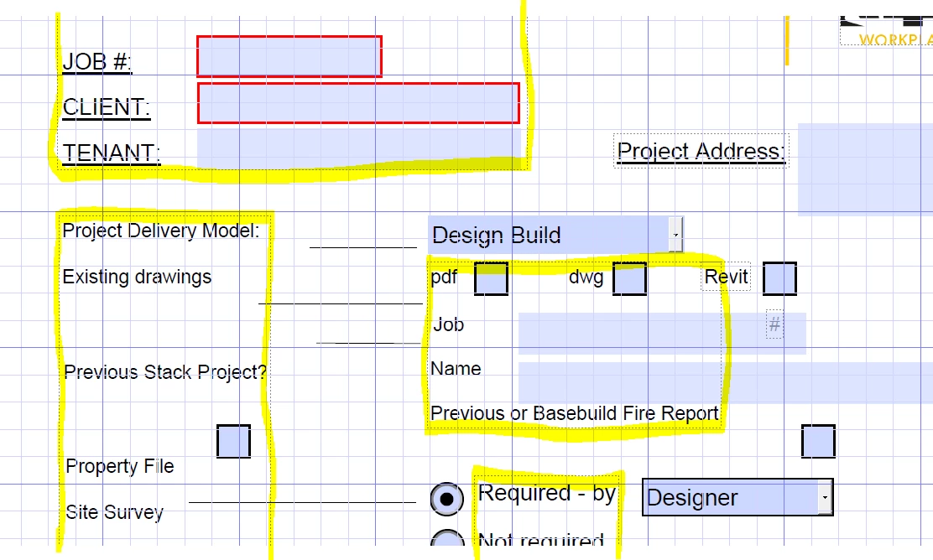Viewport: 933px width, 560px height.
Task: Click the CLIENT input field
Action: click(358, 103)
